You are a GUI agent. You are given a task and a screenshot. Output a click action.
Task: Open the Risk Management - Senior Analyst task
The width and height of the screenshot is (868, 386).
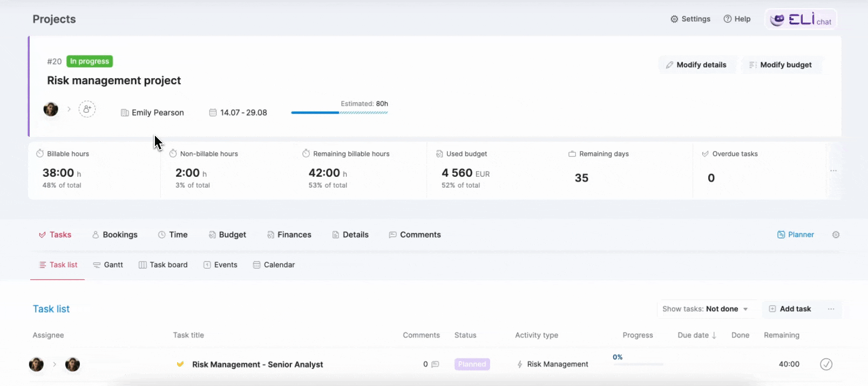click(257, 364)
